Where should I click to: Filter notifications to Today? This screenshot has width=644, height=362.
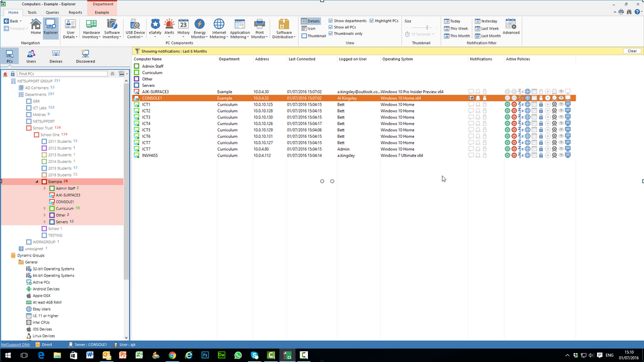[452, 21]
